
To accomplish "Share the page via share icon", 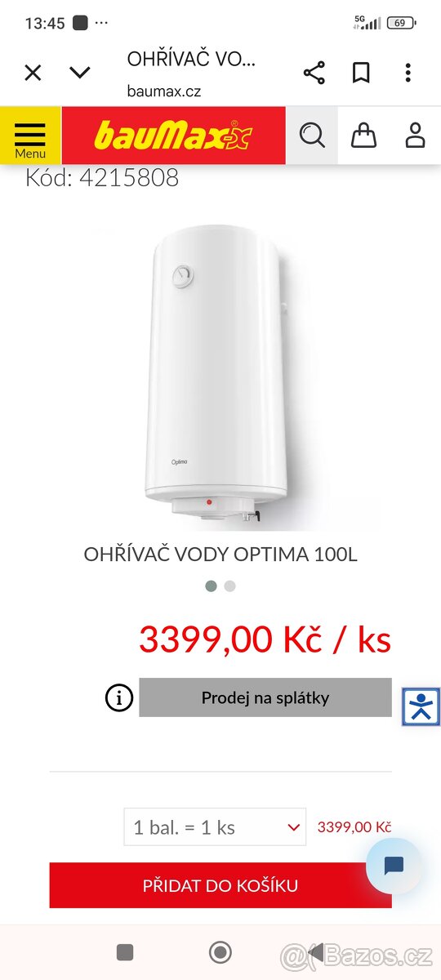I will point(314,73).
